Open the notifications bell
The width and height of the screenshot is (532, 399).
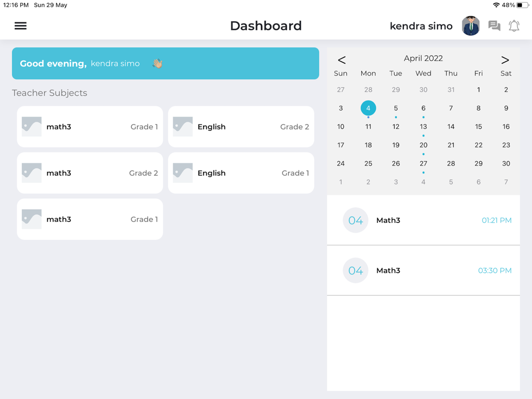[x=514, y=26]
